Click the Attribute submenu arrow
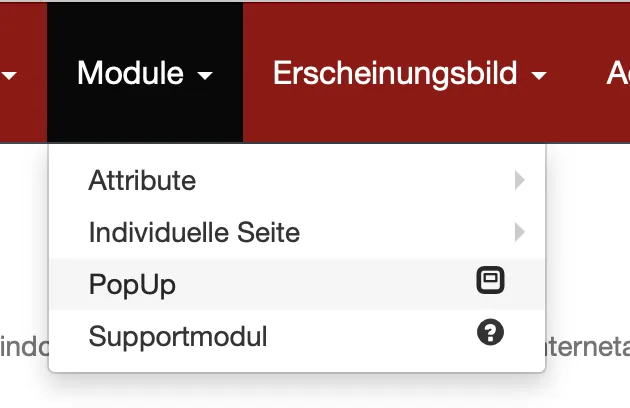This screenshot has width=630, height=408. pyautogui.click(x=519, y=181)
